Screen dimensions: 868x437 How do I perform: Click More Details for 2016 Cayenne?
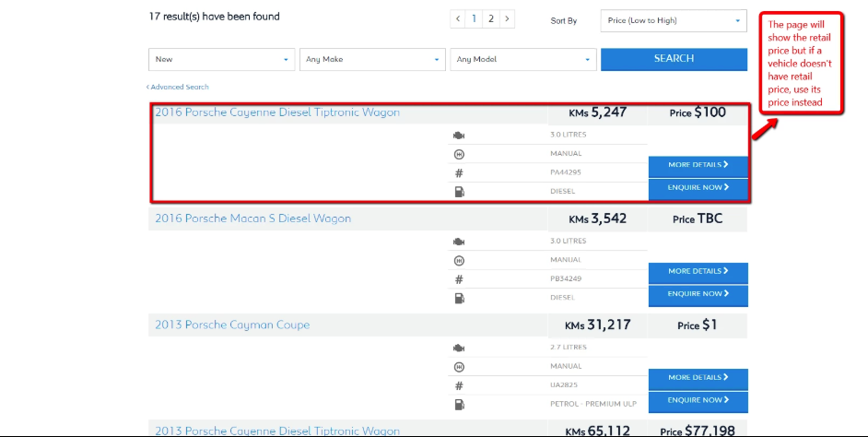(x=698, y=165)
